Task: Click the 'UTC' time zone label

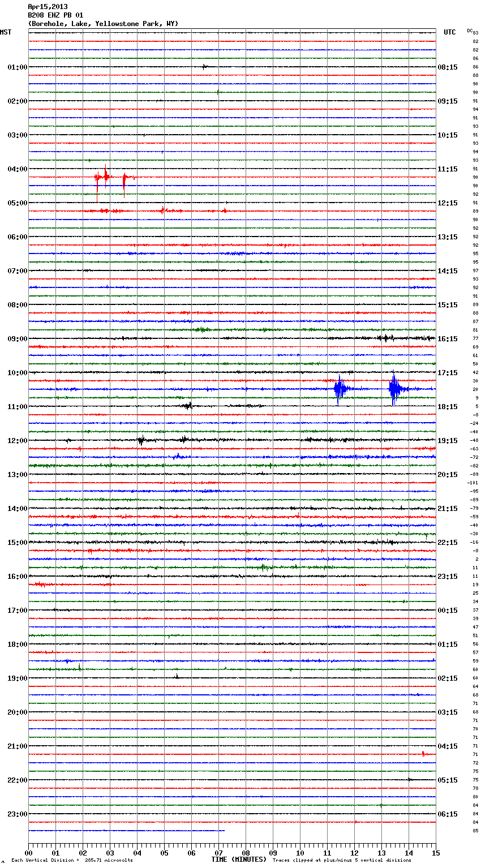Action: (450, 32)
